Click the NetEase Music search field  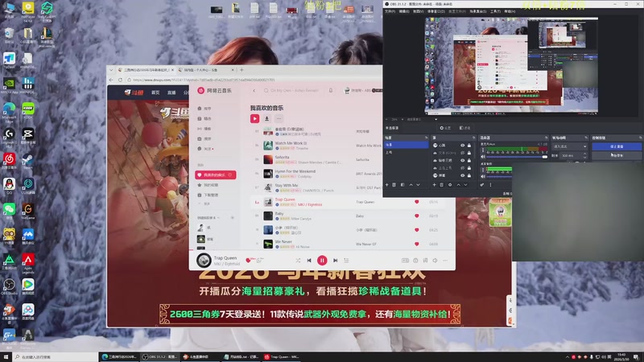click(292, 90)
